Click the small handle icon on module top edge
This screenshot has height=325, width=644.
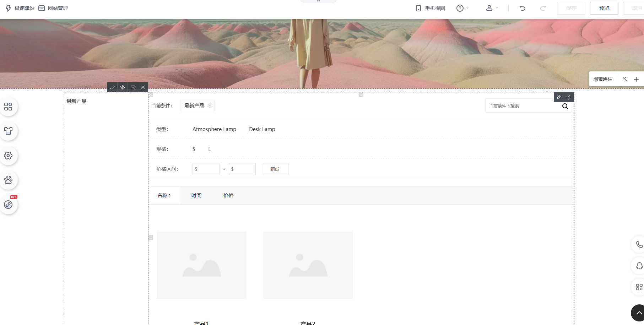pos(361,95)
